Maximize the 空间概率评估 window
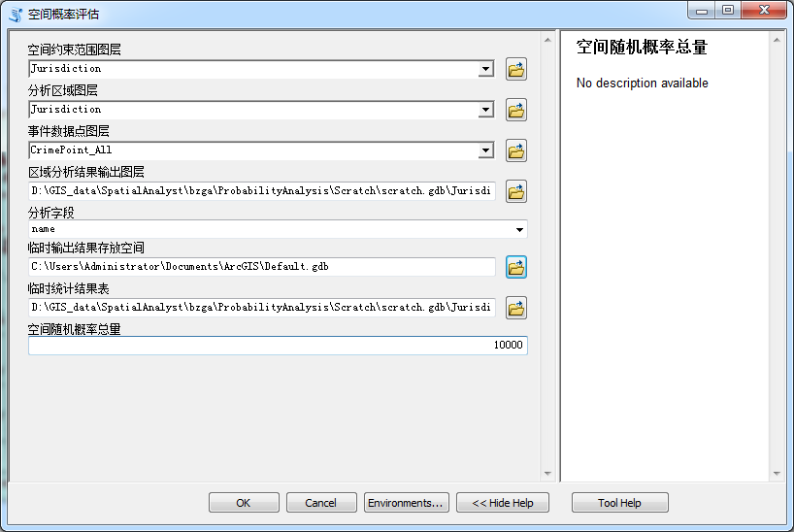The height and width of the screenshot is (532, 794). click(x=728, y=10)
